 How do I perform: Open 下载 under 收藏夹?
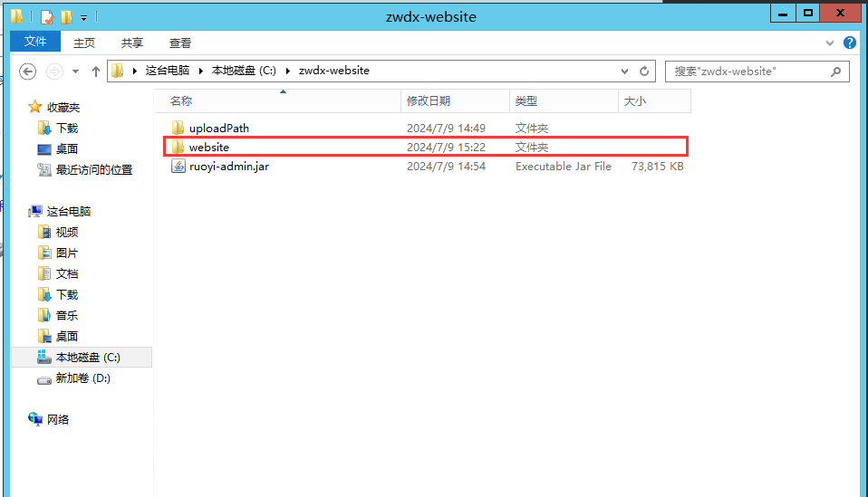pos(67,129)
